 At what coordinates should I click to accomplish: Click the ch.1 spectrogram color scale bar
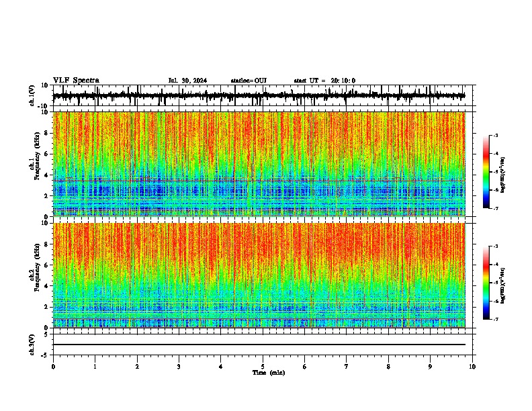coord(486,172)
